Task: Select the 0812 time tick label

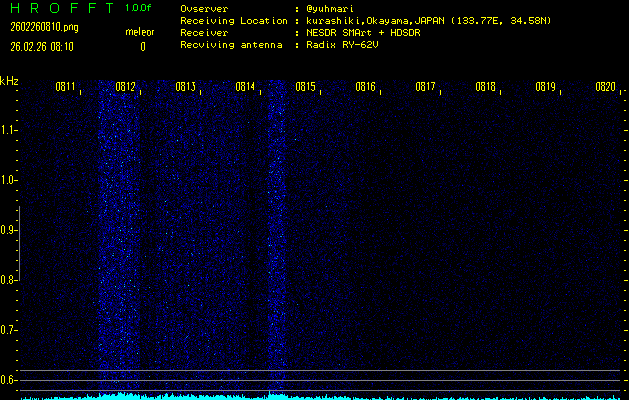Action: coord(125,87)
